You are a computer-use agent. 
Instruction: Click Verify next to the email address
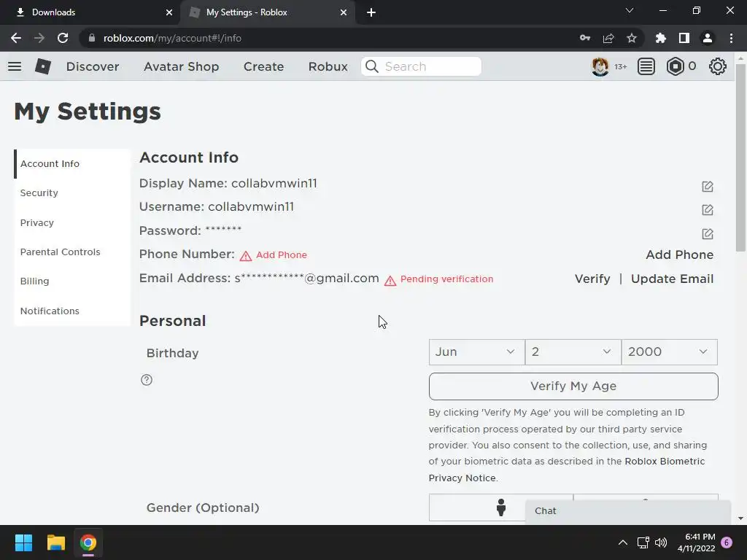click(x=592, y=279)
